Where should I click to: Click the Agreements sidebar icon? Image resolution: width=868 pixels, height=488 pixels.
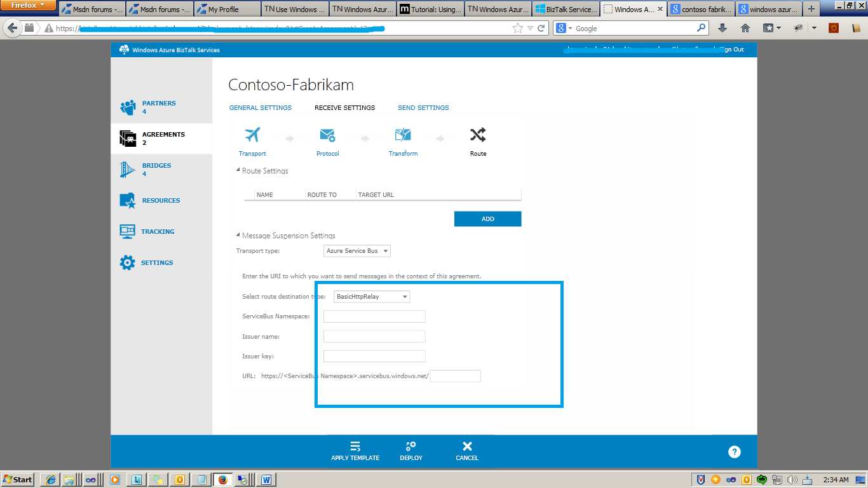128,139
